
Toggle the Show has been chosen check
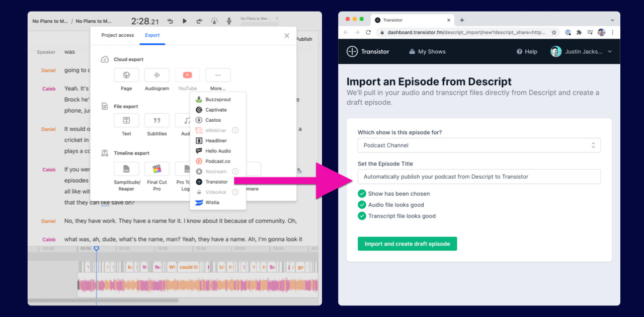[x=362, y=193]
